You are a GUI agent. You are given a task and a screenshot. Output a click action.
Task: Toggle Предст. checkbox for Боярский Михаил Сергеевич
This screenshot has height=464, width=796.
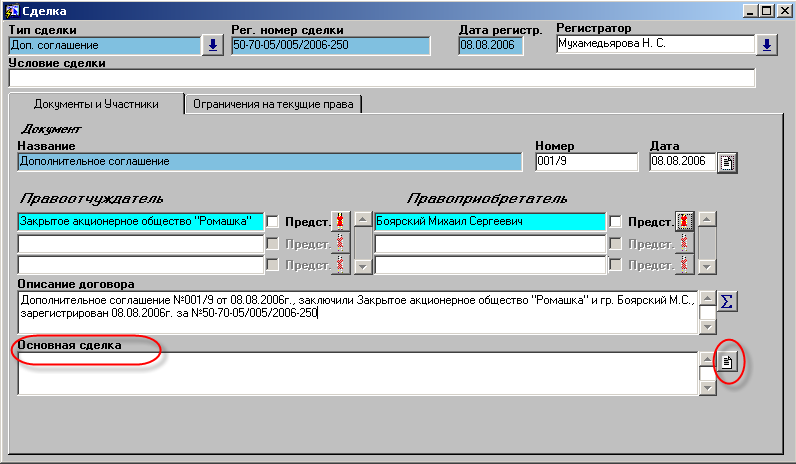tap(615, 221)
